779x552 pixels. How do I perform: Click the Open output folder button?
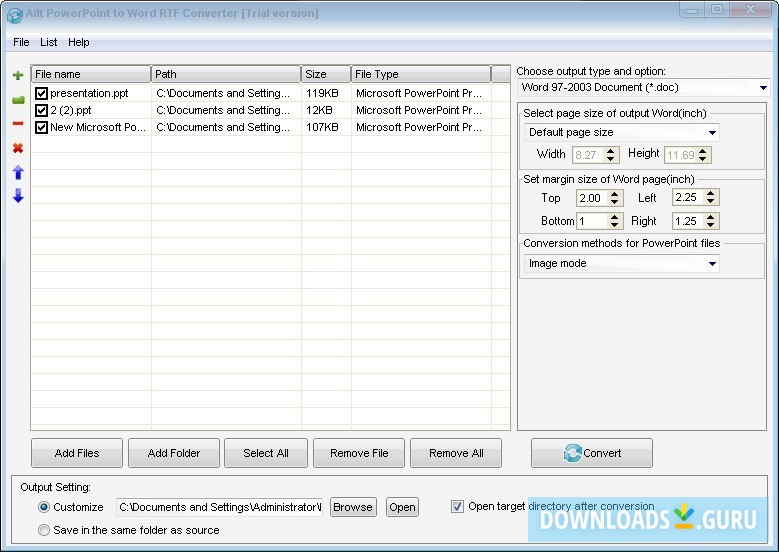[x=402, y=507]
